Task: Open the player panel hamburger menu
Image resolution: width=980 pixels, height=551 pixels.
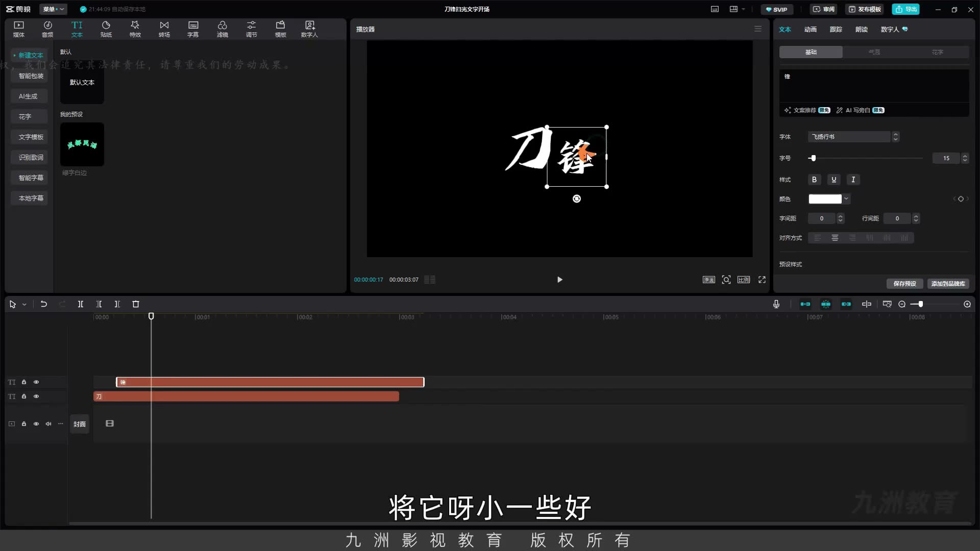Action: [758, 29]
